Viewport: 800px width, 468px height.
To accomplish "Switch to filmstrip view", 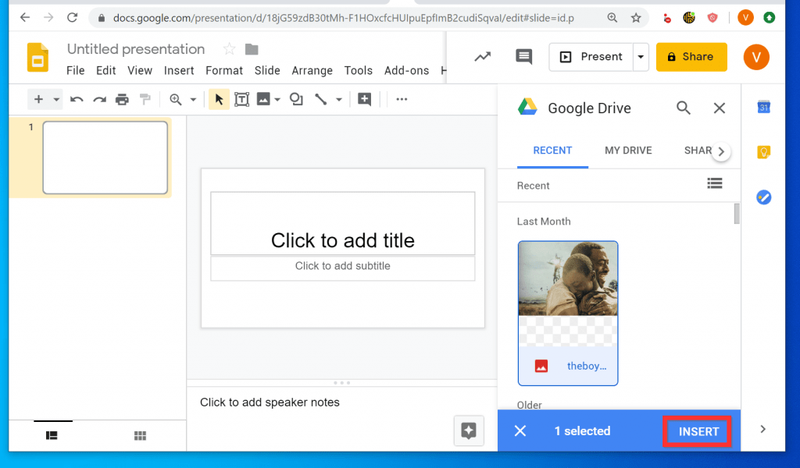I will [x=52, y=435].
